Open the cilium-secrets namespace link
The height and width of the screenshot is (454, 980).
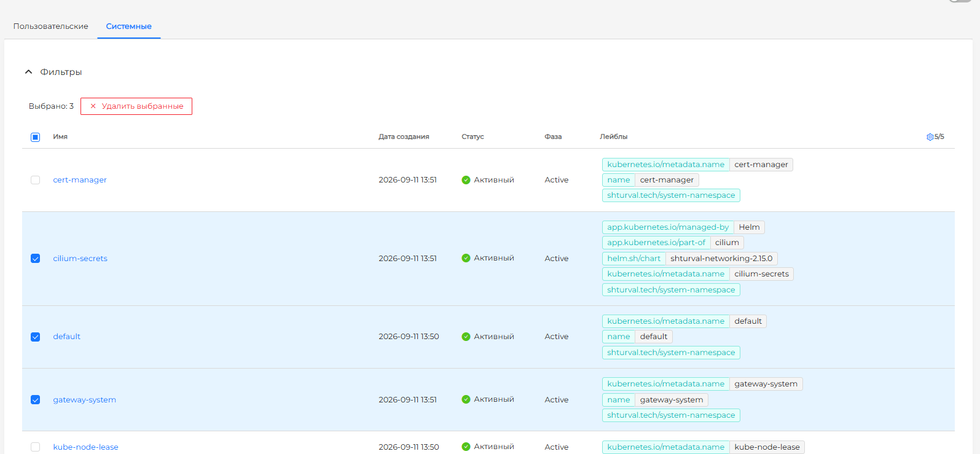point(80,259)
